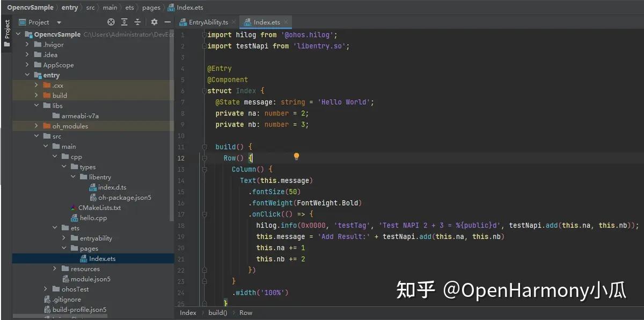The height and width of the screenshot is (320, 644).
Task: Hide the Project panel via minus icon
Action: [x=166, y=22]
